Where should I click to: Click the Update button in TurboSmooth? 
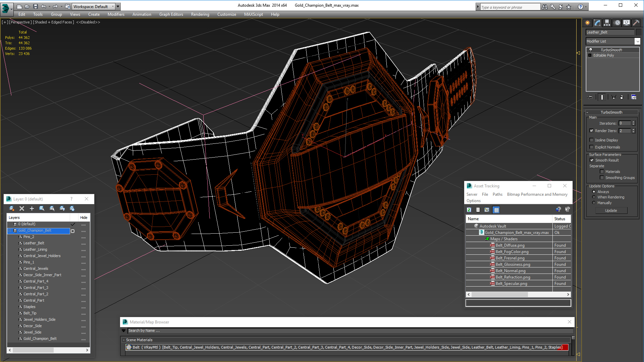pyautogui.click(x=611, y=210)
